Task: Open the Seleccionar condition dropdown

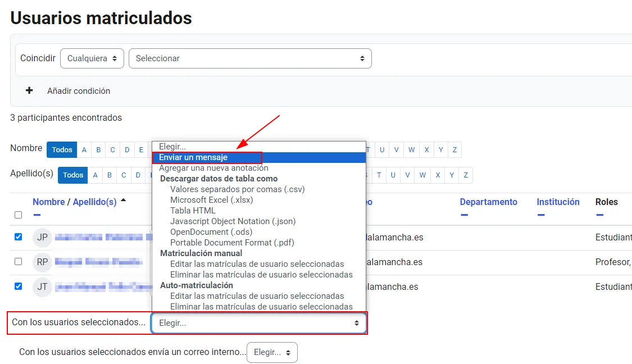Action: (250, 58)
